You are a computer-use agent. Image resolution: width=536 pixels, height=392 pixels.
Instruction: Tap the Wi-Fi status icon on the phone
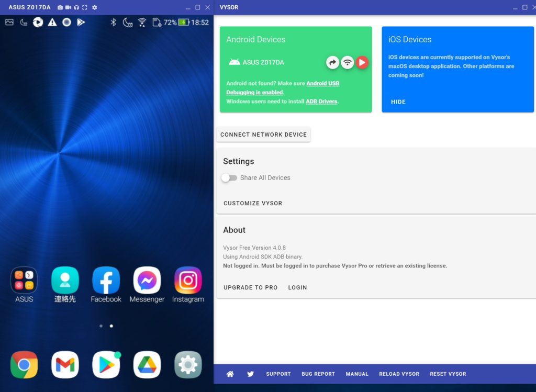(x=142, y=23)
